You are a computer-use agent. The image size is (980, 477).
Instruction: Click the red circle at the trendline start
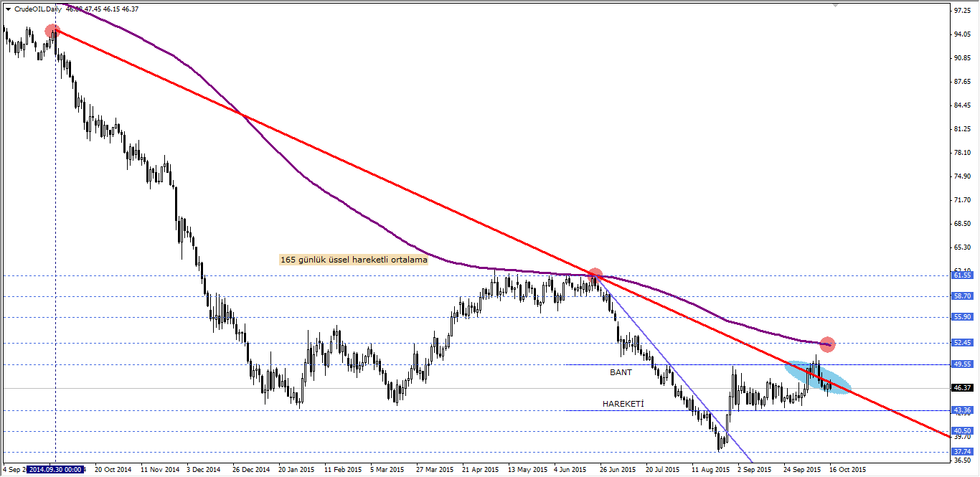click(x=52, y=31)
